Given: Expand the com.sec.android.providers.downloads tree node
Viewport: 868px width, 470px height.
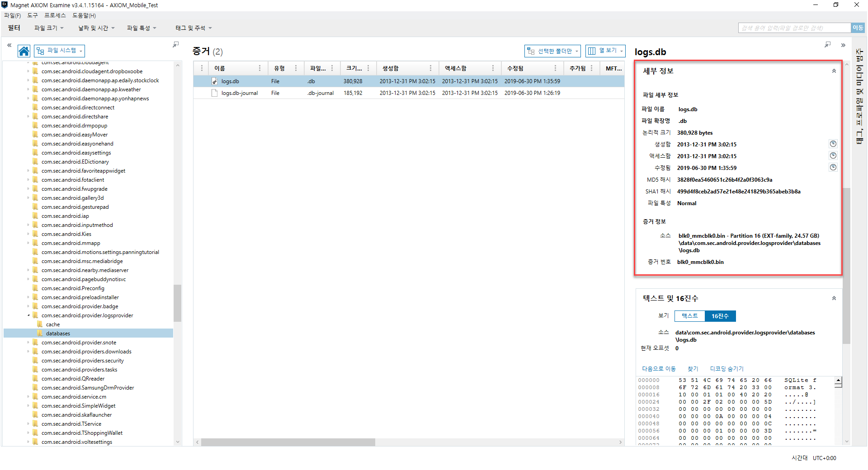Looking at the screenshot, I should coord(28,352).
